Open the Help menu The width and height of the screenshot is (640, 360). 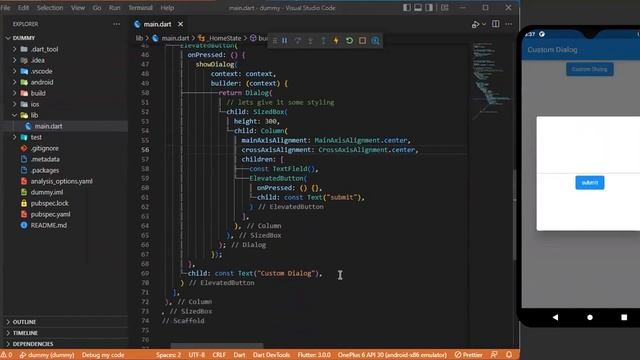pos(167,8)
